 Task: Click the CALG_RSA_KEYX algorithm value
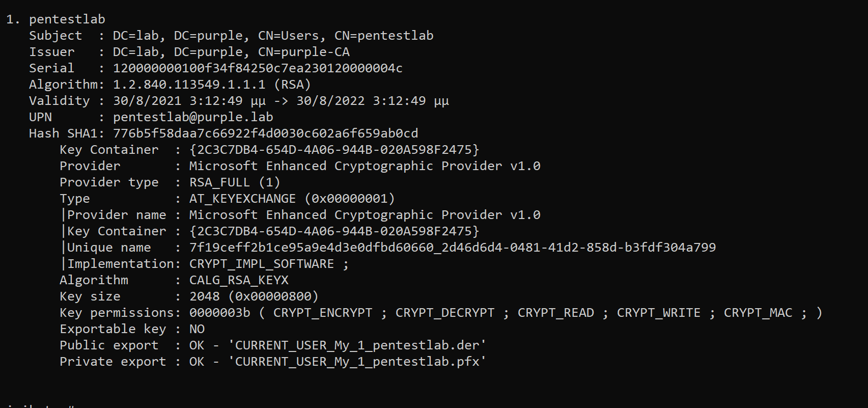click(239, 280)
